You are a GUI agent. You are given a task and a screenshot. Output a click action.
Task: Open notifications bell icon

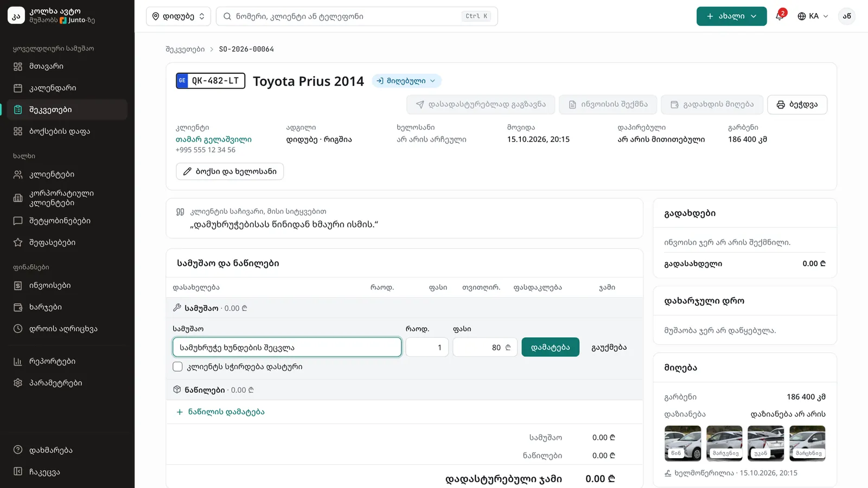click(780, 16)
